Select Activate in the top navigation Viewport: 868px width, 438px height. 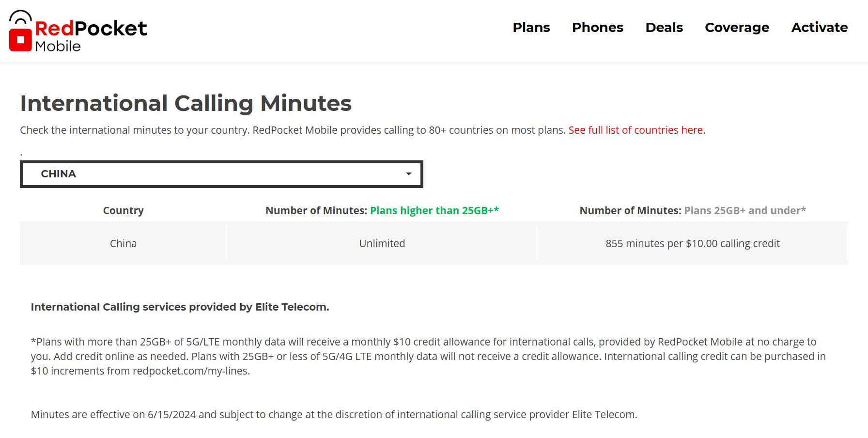click(x=819, y=28)
